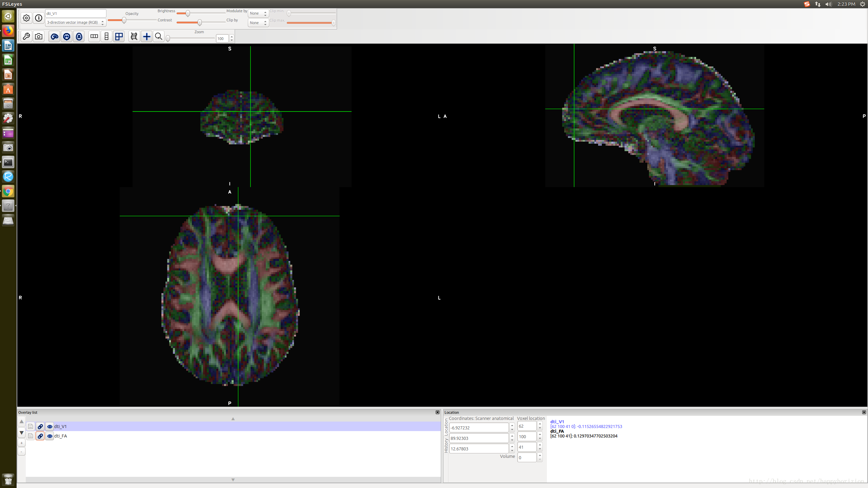Click voxel Z field showing 41

coord(527,447)
